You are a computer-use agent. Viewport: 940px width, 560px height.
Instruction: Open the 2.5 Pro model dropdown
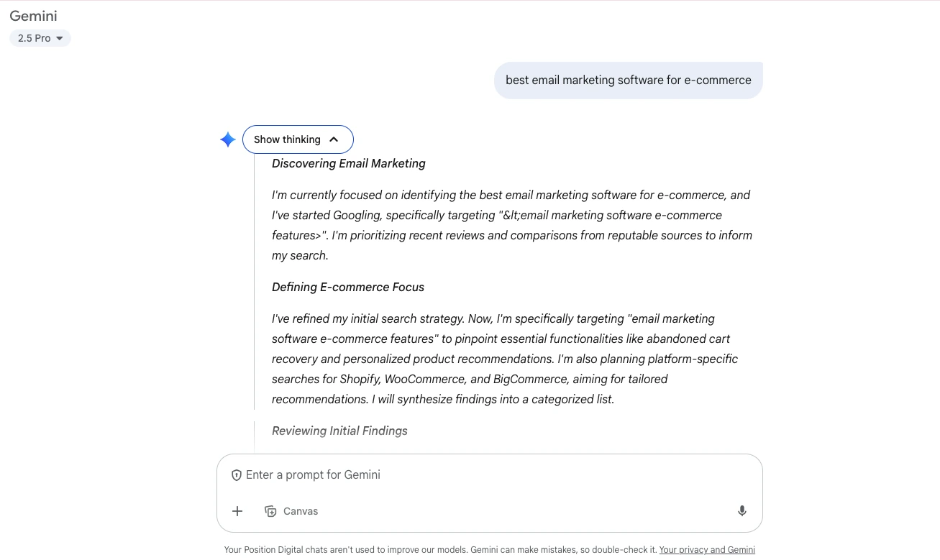point(40,38)
